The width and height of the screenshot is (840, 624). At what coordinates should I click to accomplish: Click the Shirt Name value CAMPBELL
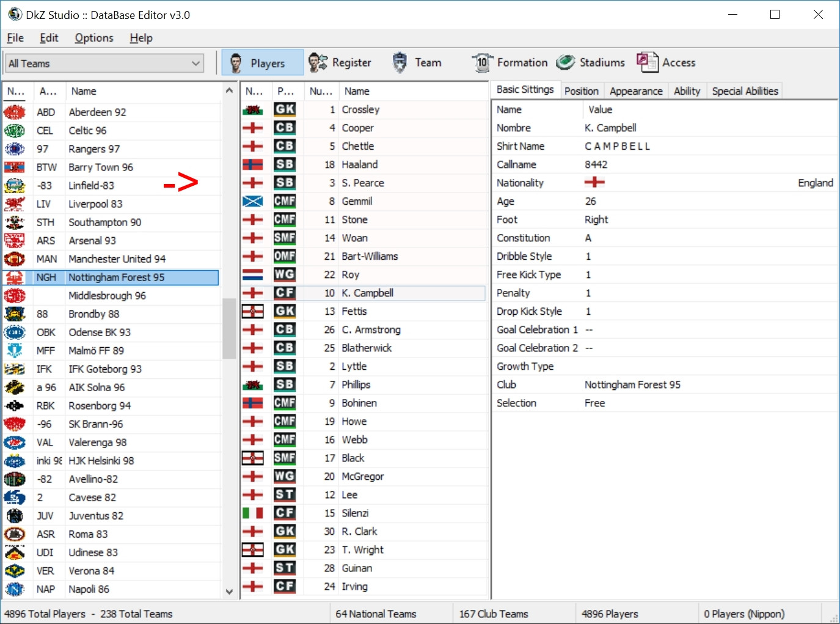[x=618, y=146]
